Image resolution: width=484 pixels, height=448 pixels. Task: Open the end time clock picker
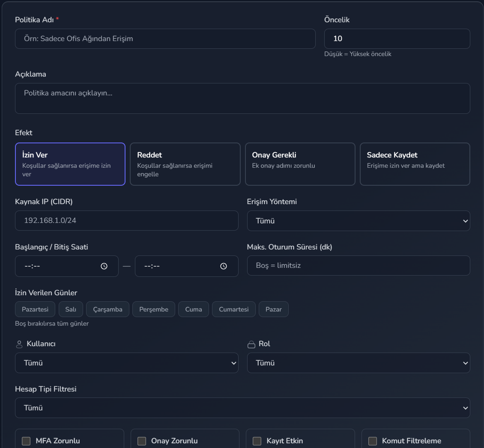click(x=224, y=266)
